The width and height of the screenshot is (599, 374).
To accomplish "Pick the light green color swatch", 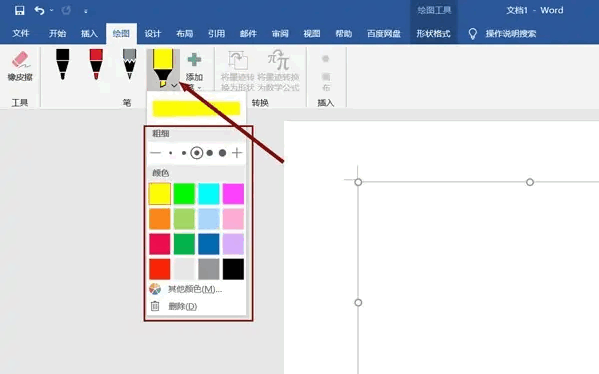I will click(x=184, y=219).
